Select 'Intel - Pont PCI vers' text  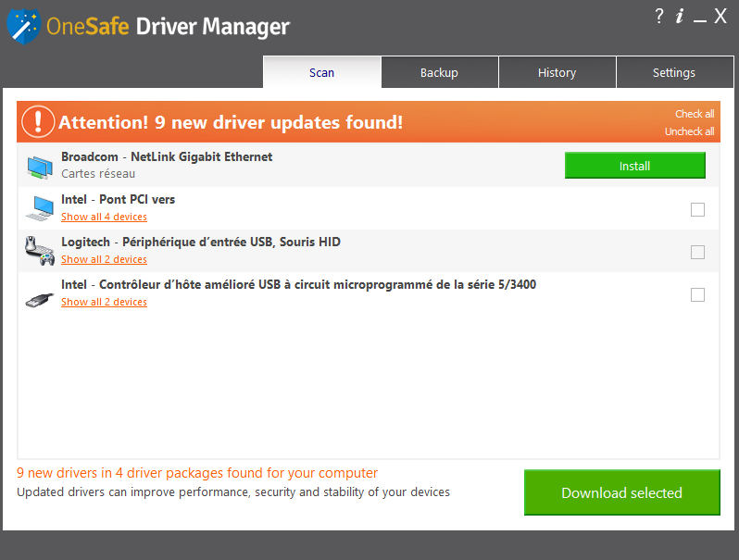pyautogui.click(x=118, y=199)
